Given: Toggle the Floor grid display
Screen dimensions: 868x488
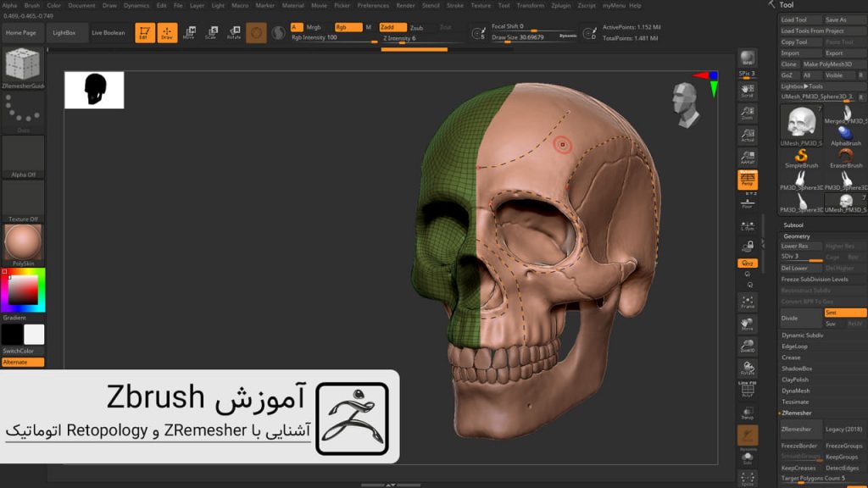Looking at the screenshot, I should pos(748,202).
